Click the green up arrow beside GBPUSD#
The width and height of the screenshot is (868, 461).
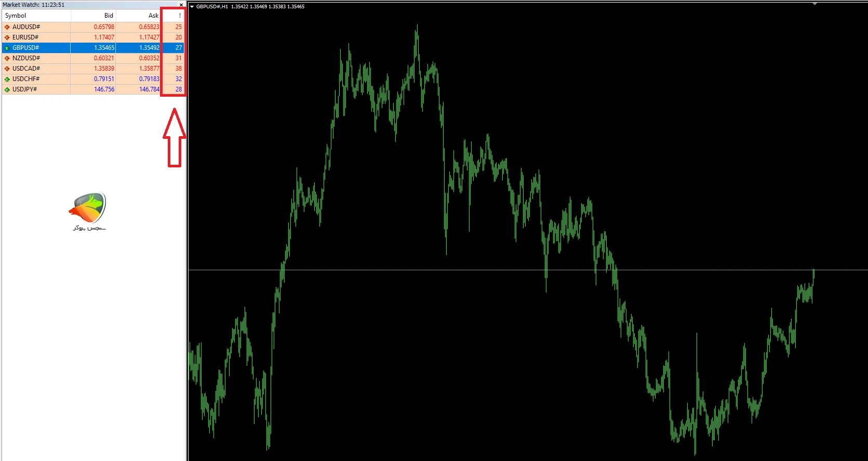[7, 48]
